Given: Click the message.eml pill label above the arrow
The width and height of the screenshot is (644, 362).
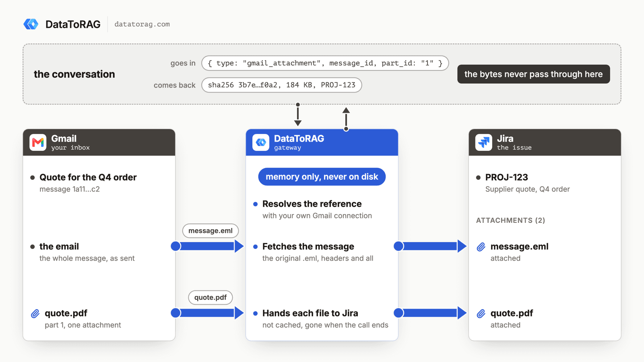Looking at the screenshot, I should coord(211,231).
